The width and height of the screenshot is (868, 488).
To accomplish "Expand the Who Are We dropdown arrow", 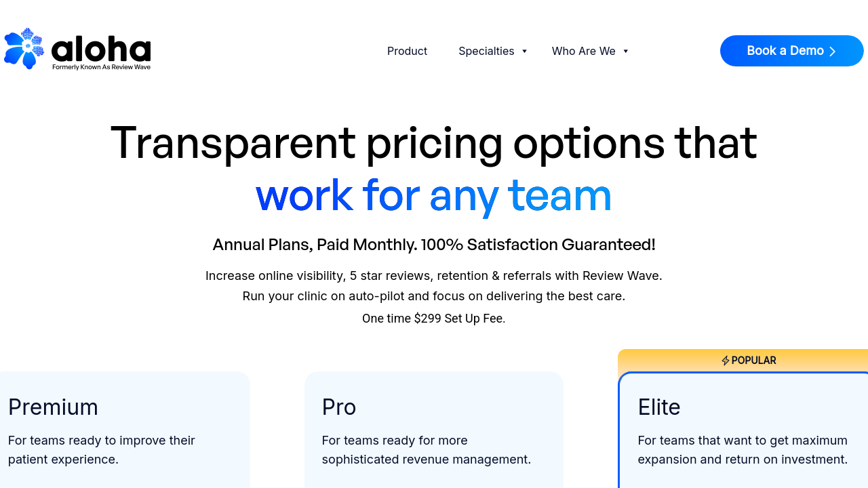I will coord(626,52).
